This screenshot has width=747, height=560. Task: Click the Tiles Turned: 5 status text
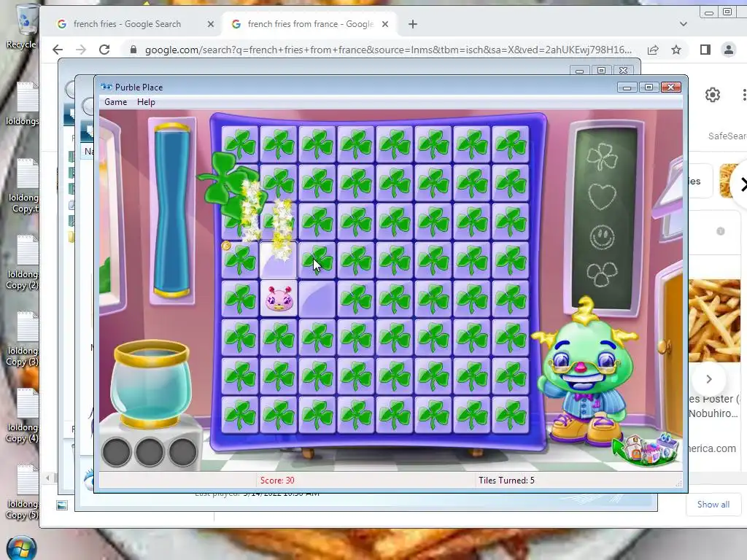click(506, 480)
